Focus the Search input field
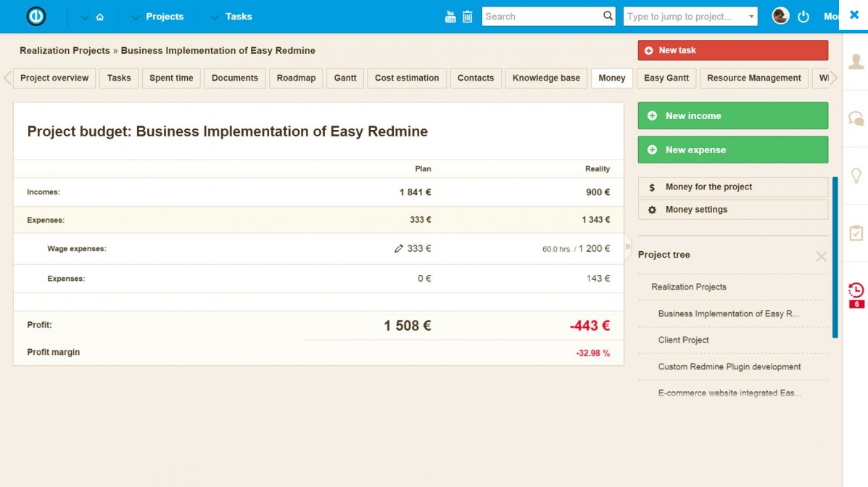 (542, 17)
